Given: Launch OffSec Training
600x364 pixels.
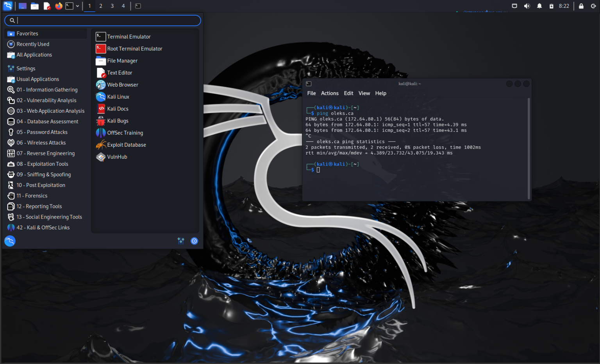Looking at the screenshot, I should point(125,133).
